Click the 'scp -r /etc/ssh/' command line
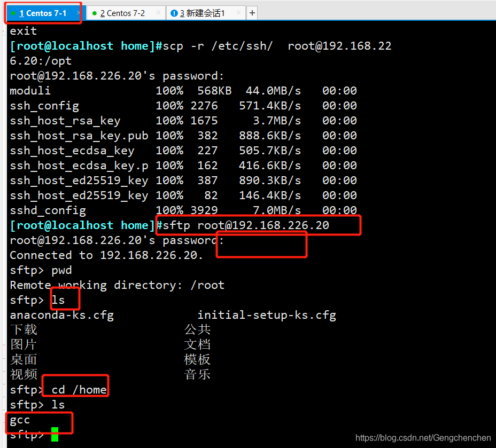The height and width of the screenshot is (448, 496). 200,53
